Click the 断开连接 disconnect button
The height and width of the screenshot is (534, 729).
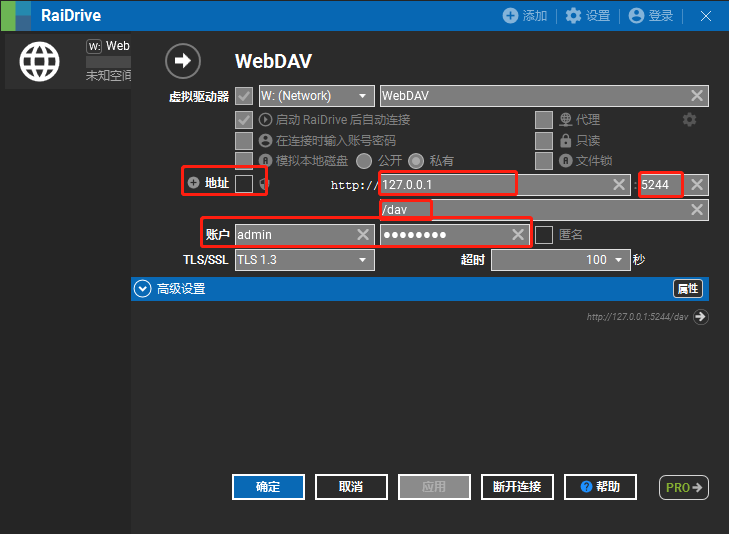pyautogui.click(x=517, y=487)
